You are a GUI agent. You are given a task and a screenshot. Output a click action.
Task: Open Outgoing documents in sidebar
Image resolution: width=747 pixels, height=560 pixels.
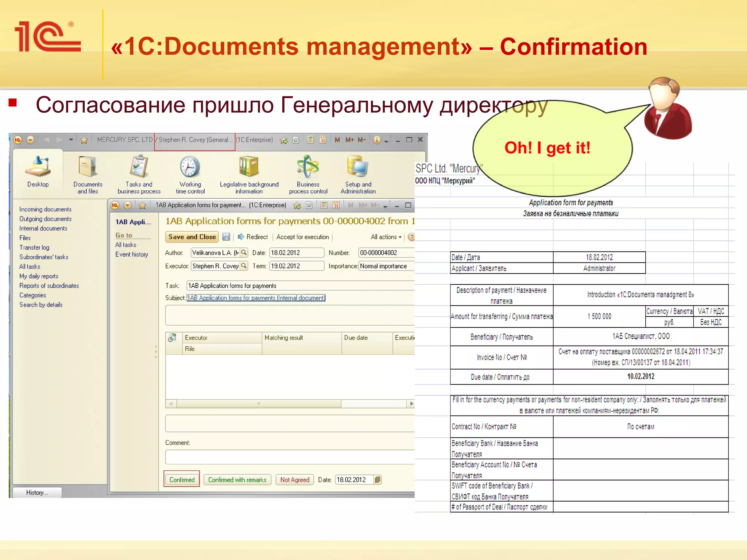[x=45, y=219]
